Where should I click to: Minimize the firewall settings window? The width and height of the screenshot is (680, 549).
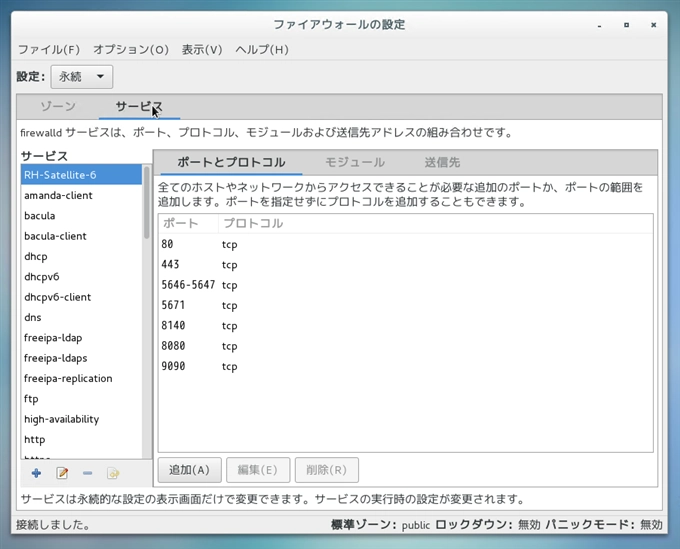point(599,26)
